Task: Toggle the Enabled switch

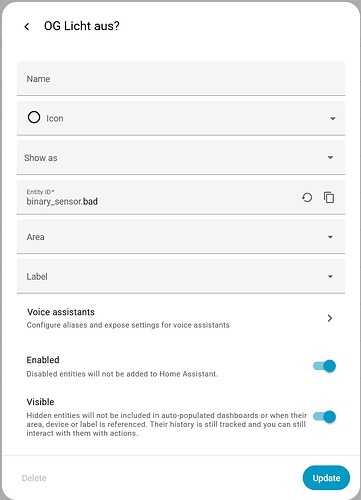Action: pos(324,366)
